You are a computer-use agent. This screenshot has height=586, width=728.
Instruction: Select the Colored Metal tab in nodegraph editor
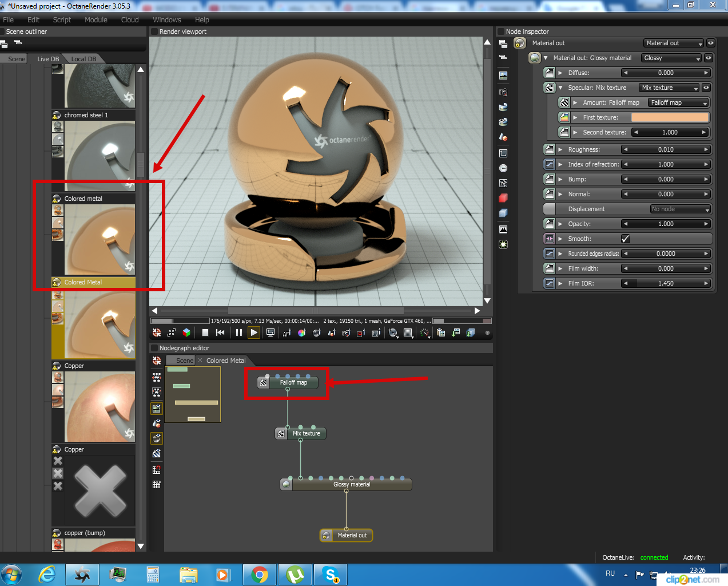click(226, 361)
